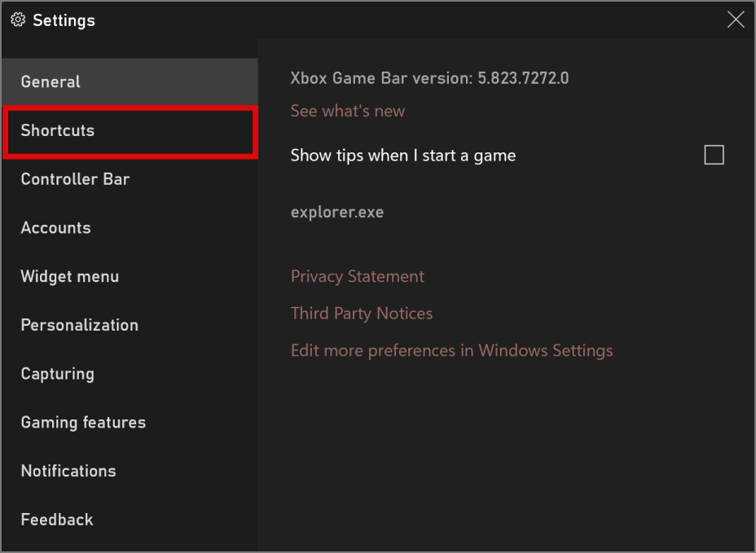
Task: Click the Settings gear icon in title bar
Action: pyautogui.click(x=18, y=20)
